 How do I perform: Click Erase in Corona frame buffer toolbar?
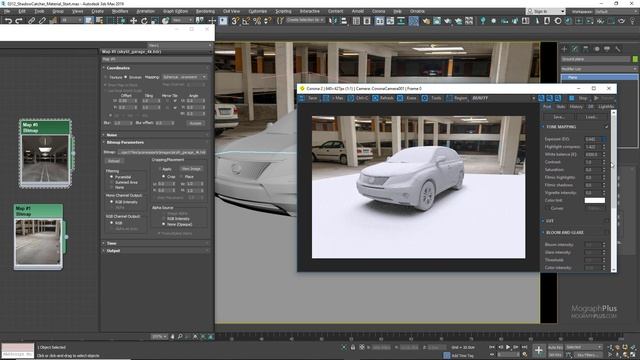[407, 98]
